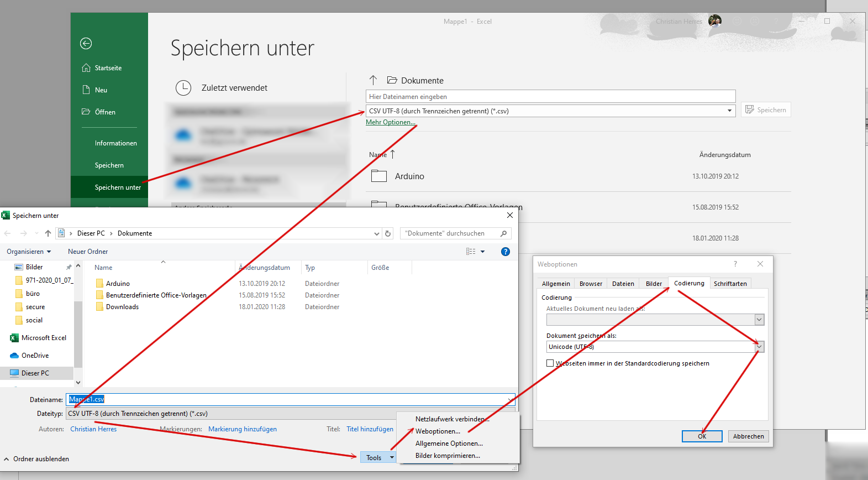Click the up-arrow icon beside Dokumente
Viewport: 868px width, 480px height.
coord(373,80)
